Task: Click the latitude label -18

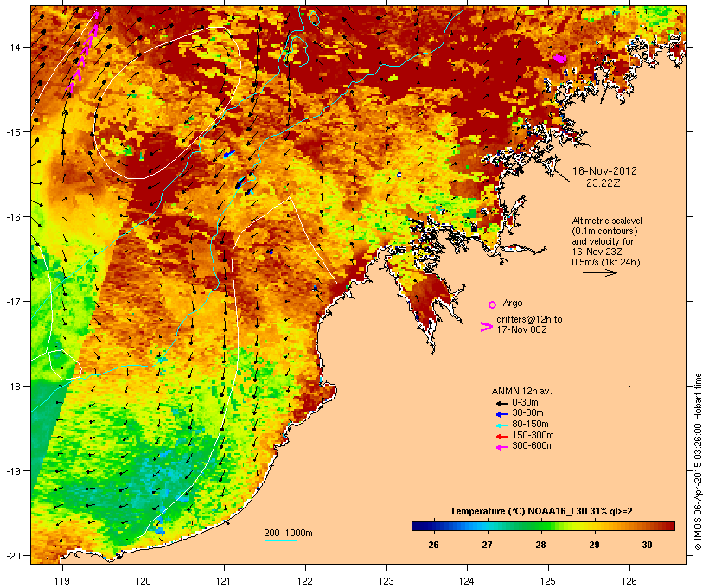Action: pyautogui.click(x=12, y=386)
